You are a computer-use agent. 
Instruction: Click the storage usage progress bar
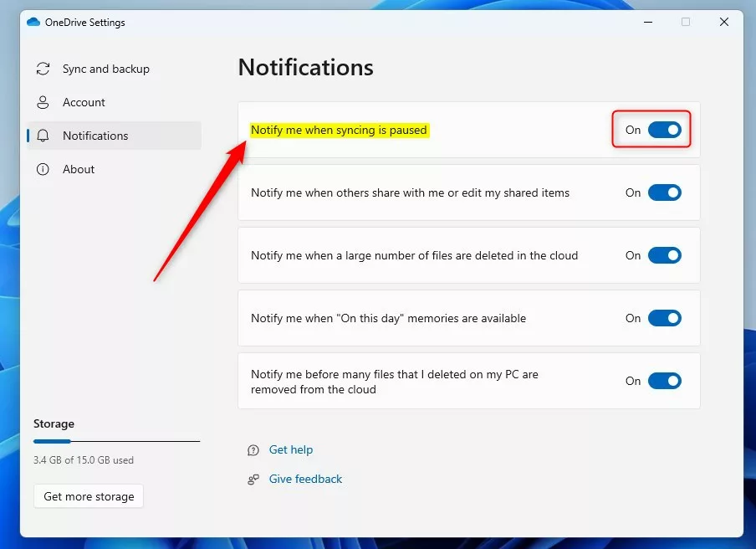(117, 441)
